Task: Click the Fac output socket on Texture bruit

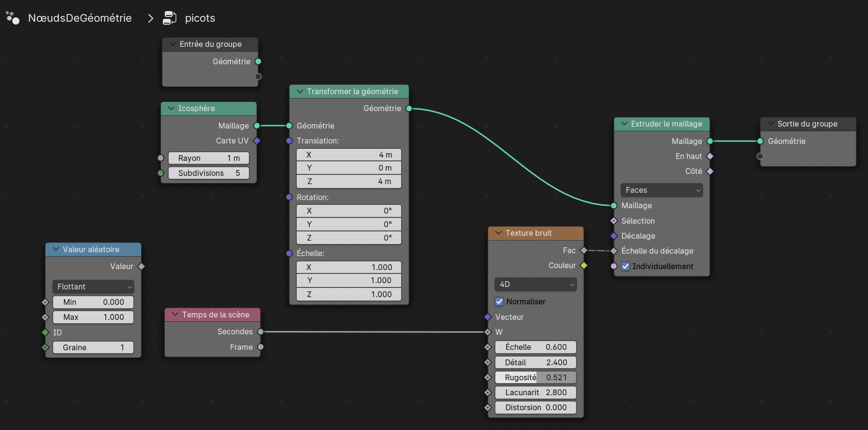Action: (584, 250)
